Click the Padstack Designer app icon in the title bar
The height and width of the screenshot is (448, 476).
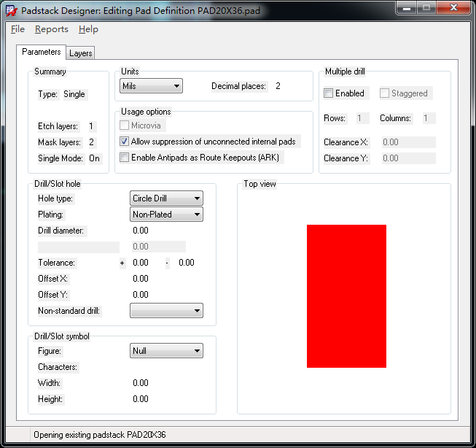click(x=12, y=11)
